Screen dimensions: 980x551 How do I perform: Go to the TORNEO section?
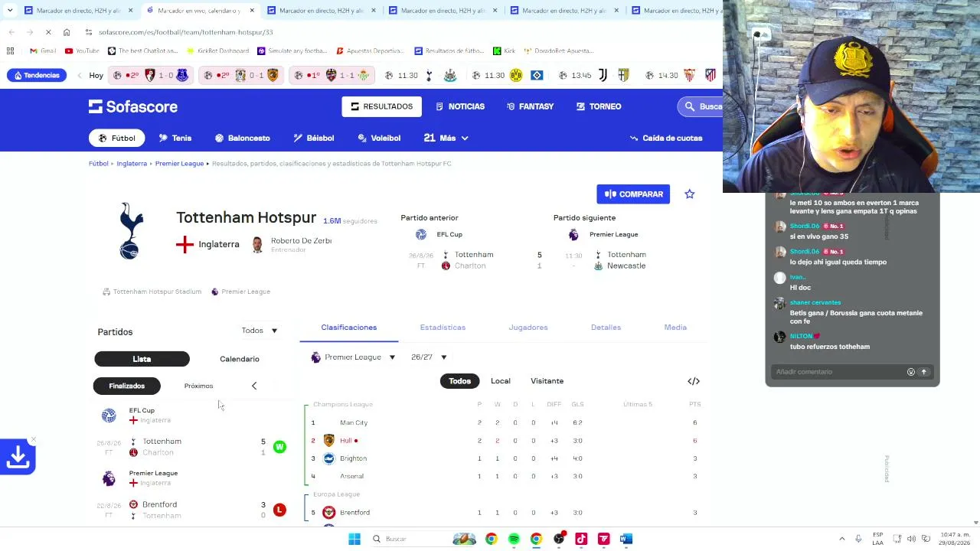point(599,106)
